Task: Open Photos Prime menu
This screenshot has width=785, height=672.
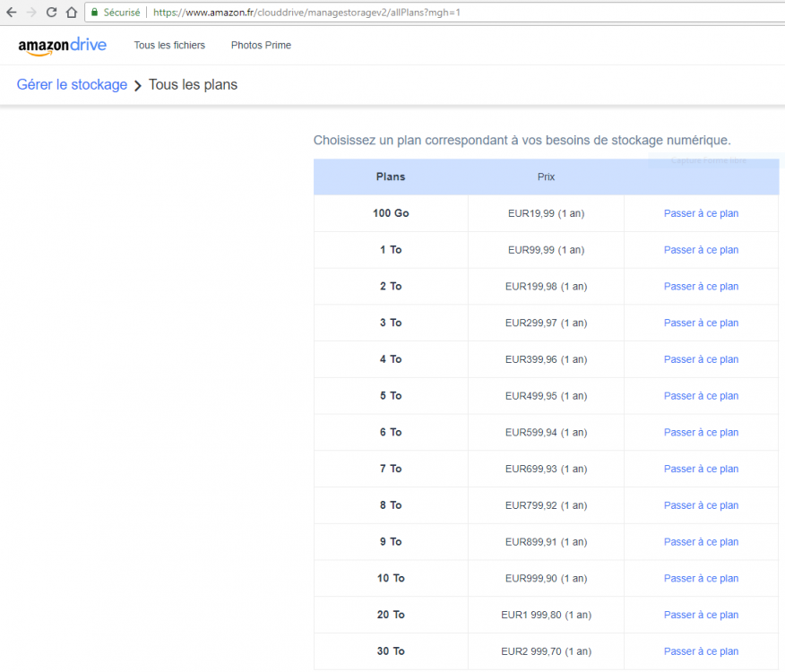Action: tap(261, 45)
